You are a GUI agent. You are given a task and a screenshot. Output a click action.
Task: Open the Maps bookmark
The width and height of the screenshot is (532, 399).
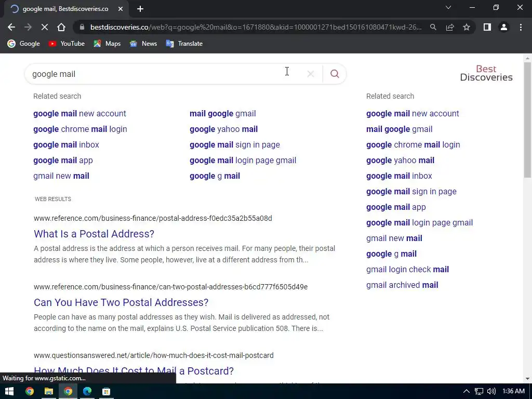tap(107, 44)
